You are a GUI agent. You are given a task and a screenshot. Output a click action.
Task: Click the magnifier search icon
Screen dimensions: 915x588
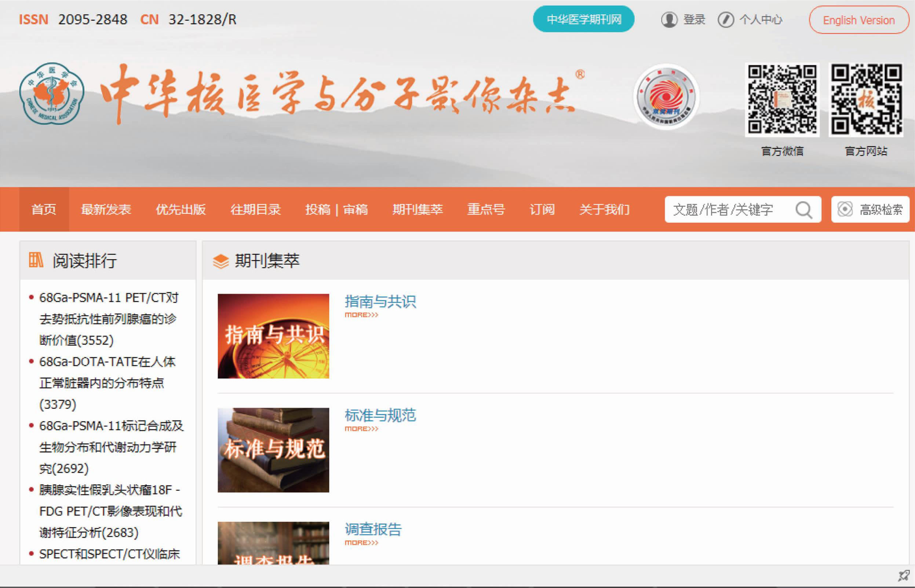803,210
